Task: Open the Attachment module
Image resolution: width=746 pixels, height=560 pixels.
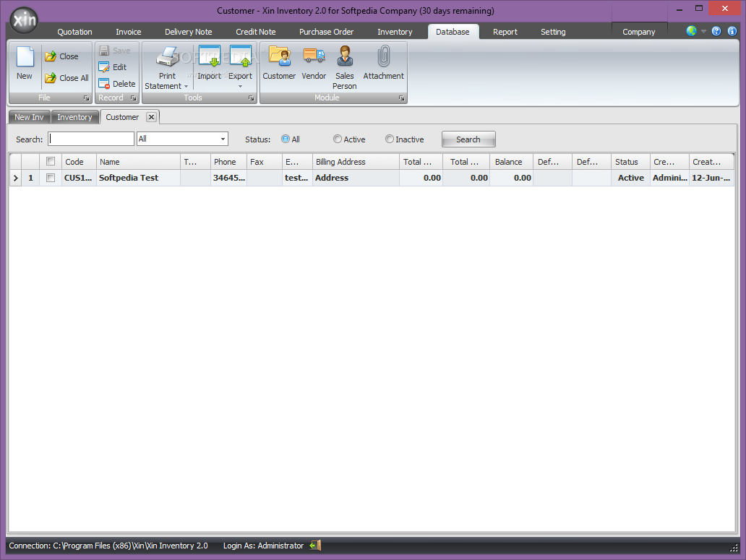Action: (383, 63)
